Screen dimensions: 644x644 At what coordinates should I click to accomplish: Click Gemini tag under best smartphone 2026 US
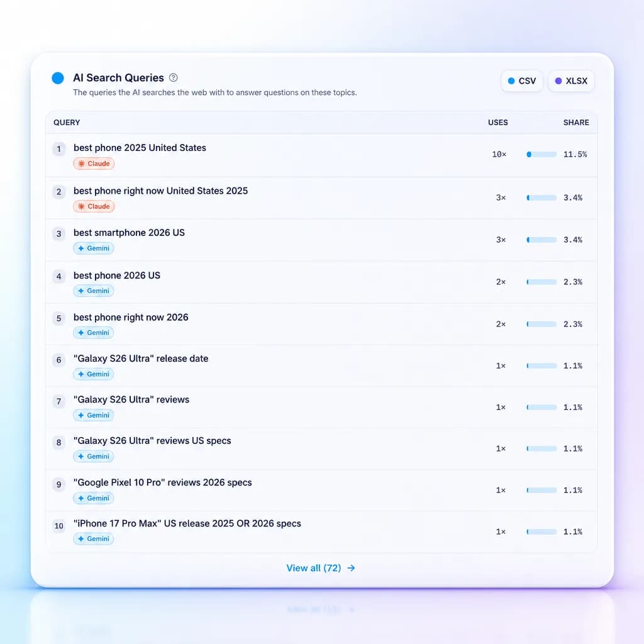click(93, 248)
